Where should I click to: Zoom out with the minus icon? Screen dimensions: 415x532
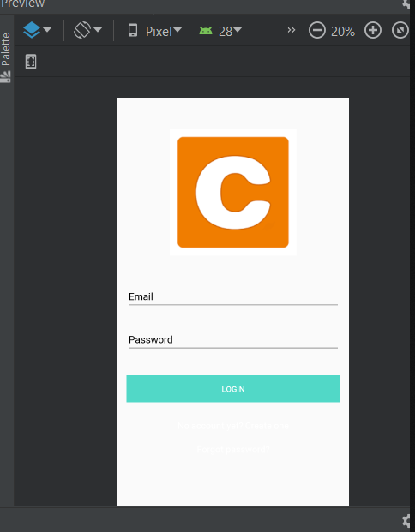[317, 31]
